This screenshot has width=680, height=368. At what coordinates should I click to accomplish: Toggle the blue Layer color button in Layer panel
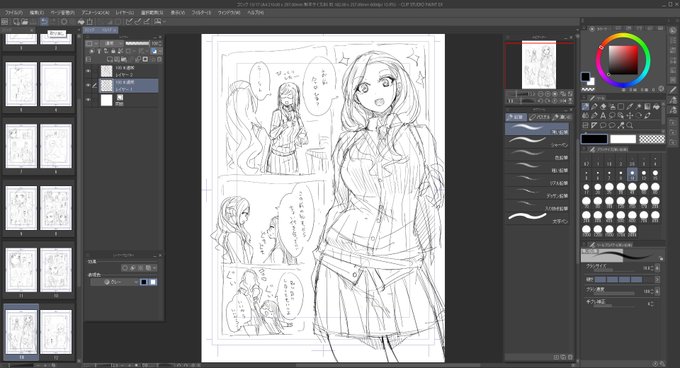(x=154, y=51)
